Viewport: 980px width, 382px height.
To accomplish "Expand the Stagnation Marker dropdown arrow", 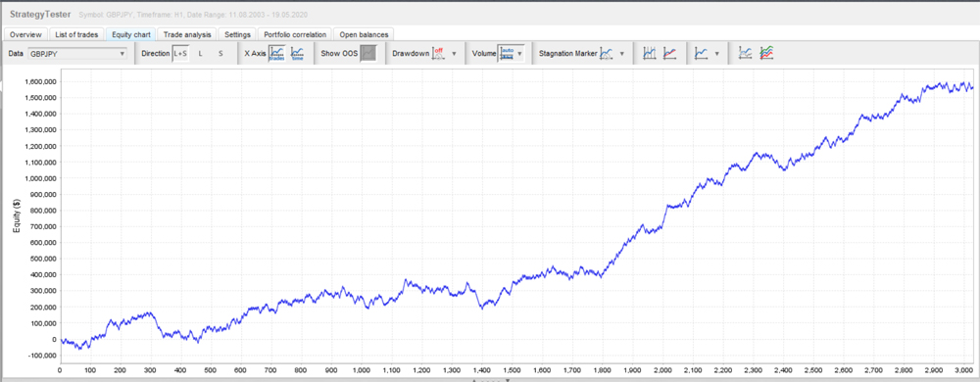I will point(622,54).
